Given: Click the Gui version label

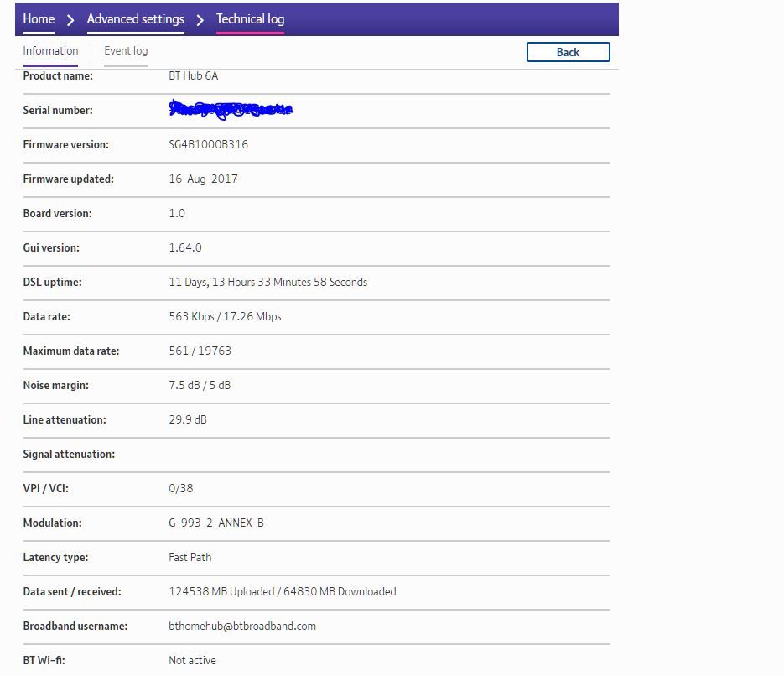Looking at the screenshot, I should [51, 248].
